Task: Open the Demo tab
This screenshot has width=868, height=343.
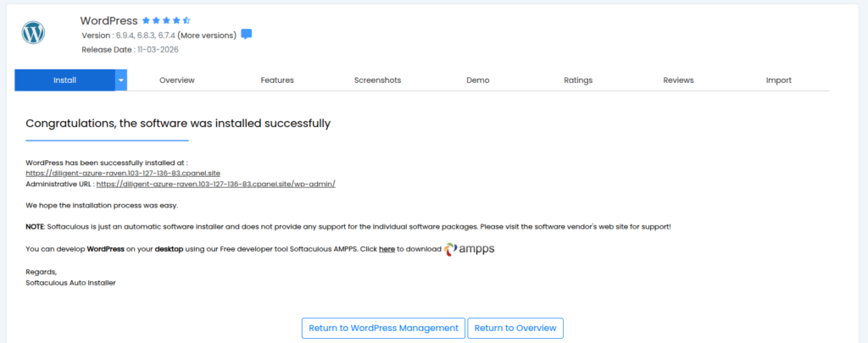Action: coord(478,80)
